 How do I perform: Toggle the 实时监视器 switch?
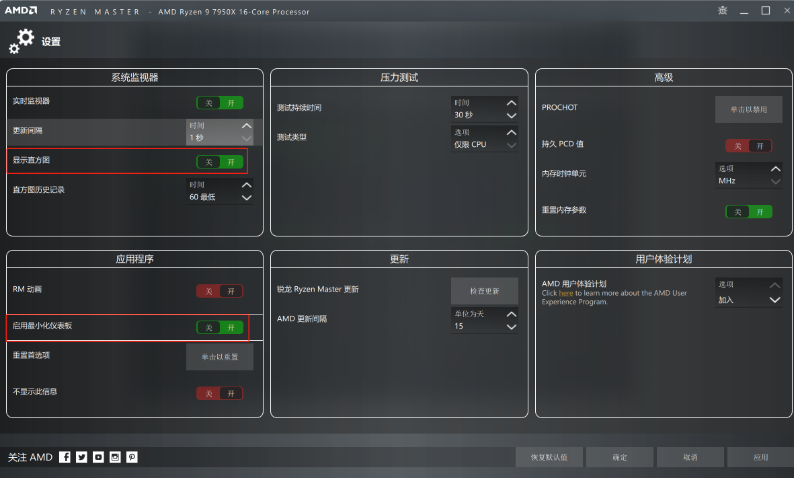point(220,103)
